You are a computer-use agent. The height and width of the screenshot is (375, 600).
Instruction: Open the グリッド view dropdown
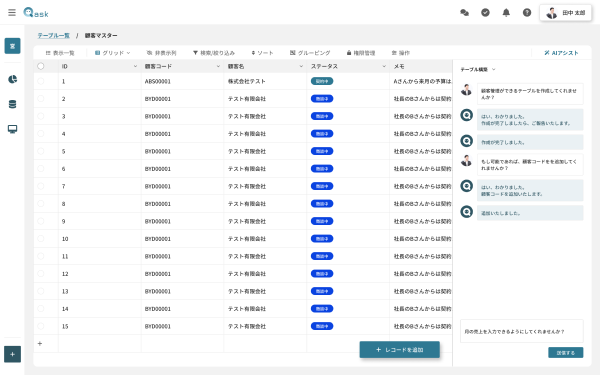pos(112,53)
